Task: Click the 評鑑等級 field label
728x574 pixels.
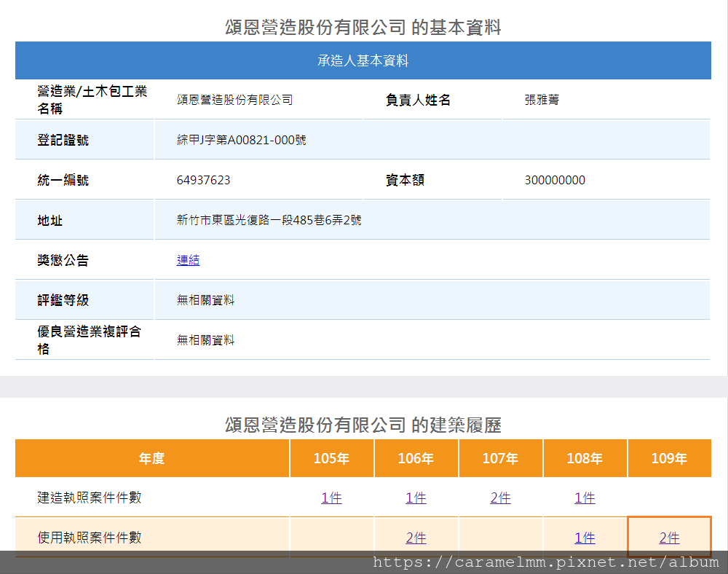Action: [x=63, y=300]
